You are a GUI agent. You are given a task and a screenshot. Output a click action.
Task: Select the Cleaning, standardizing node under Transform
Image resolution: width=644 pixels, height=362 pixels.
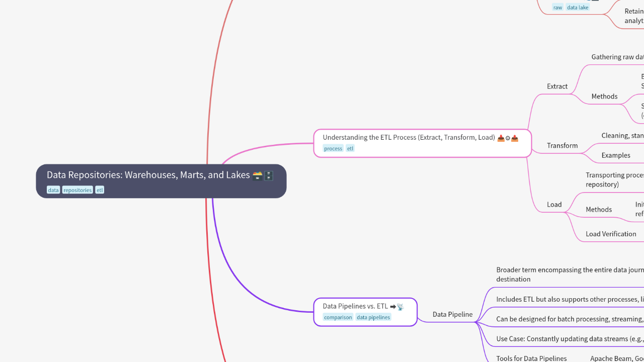(622, 136)
